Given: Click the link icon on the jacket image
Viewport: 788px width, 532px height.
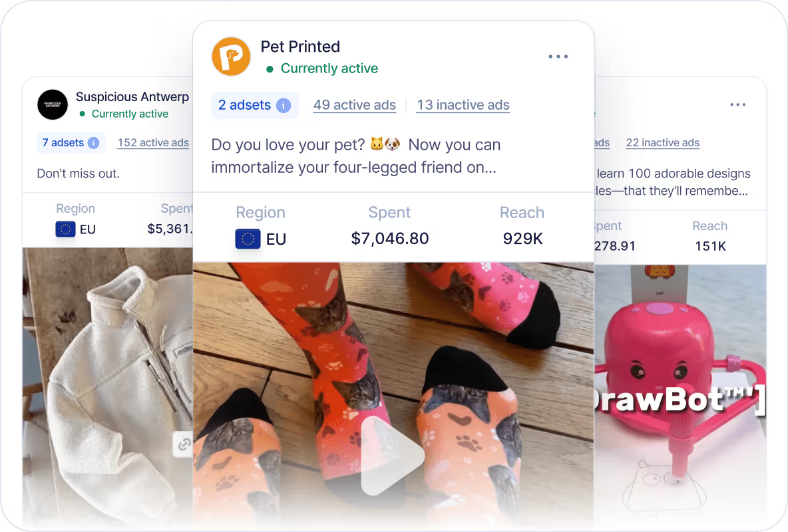Looking at the screenshot, I should (184, 444).
